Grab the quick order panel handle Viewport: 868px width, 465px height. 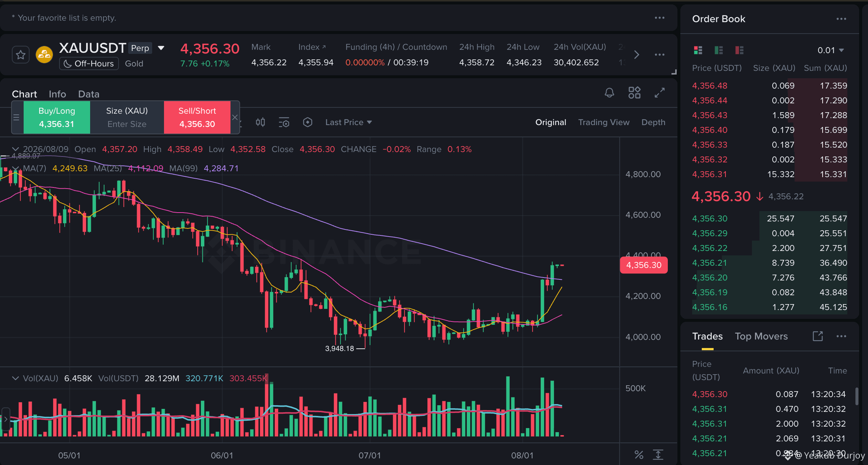16,117
